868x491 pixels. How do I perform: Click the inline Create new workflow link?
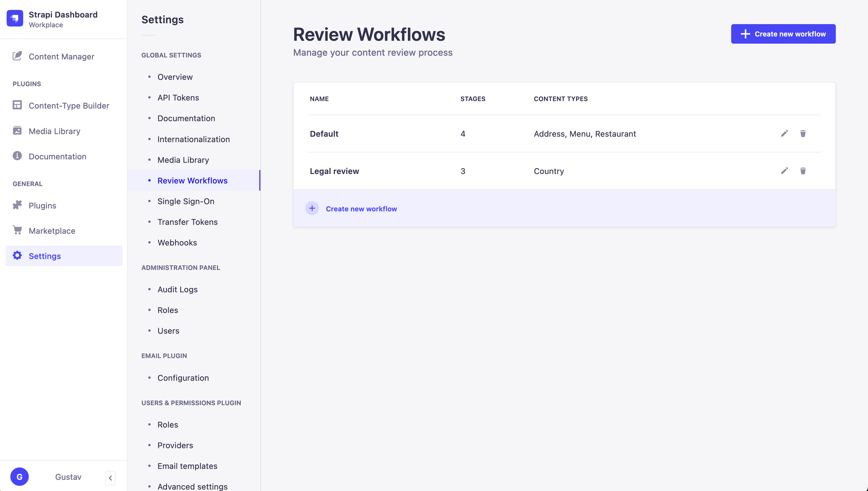coord(361,208)
